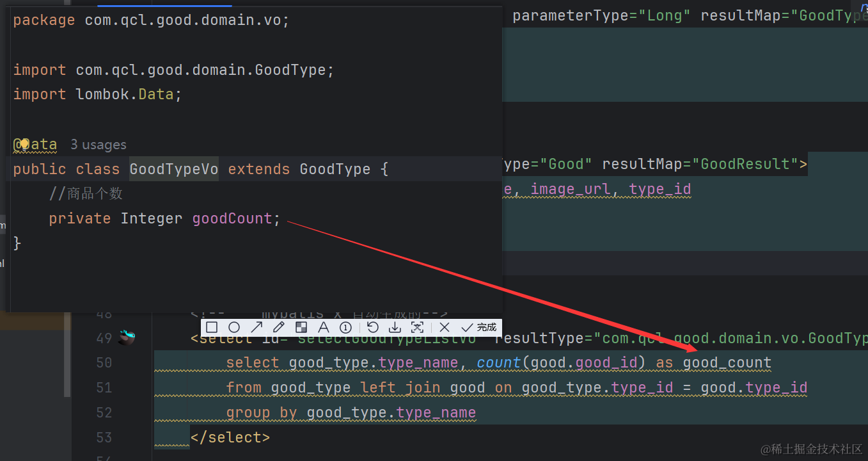
Task: Click the good_count alias in SQL
Action: point(727,363)
